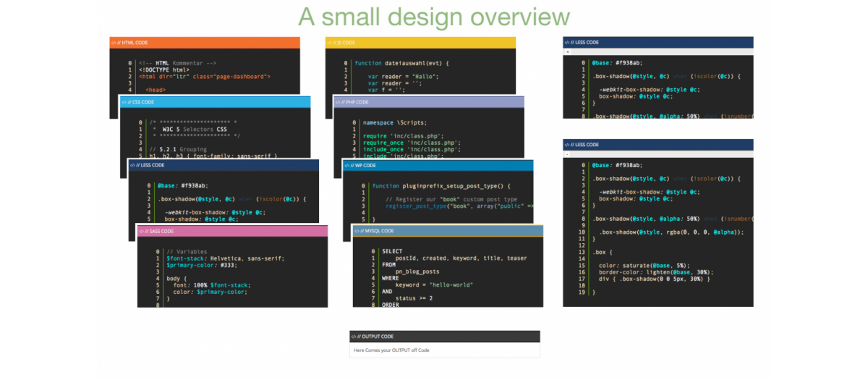Click the 'SELECT' keyword in MYSQL panel
Viewport: 868px width, 380px height.
[x=392, y=251]
